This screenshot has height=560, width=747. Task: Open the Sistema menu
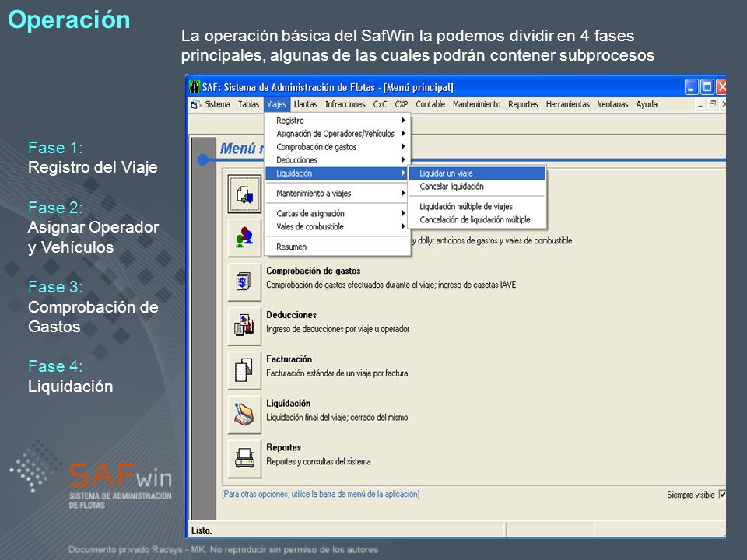pos(217,104)
